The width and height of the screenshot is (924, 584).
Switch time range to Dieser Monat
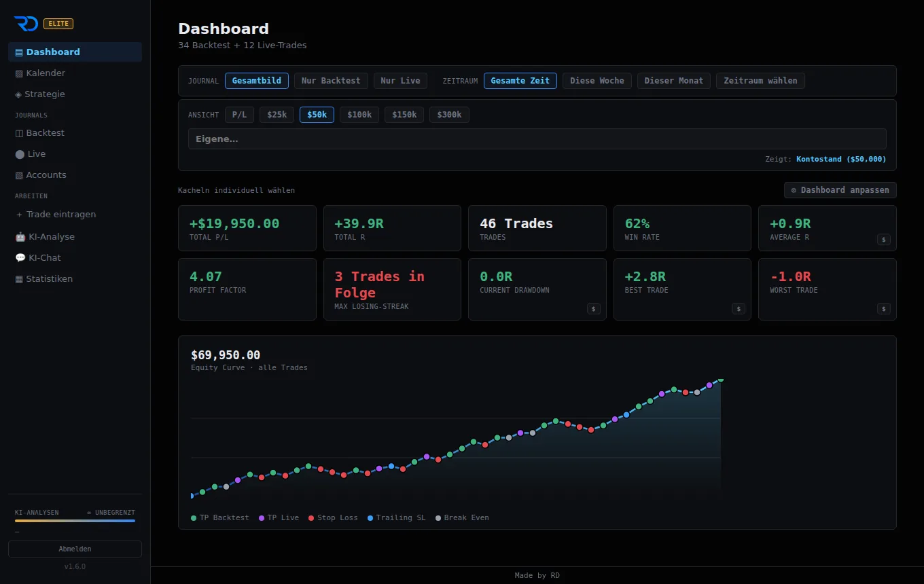[674, 81]
